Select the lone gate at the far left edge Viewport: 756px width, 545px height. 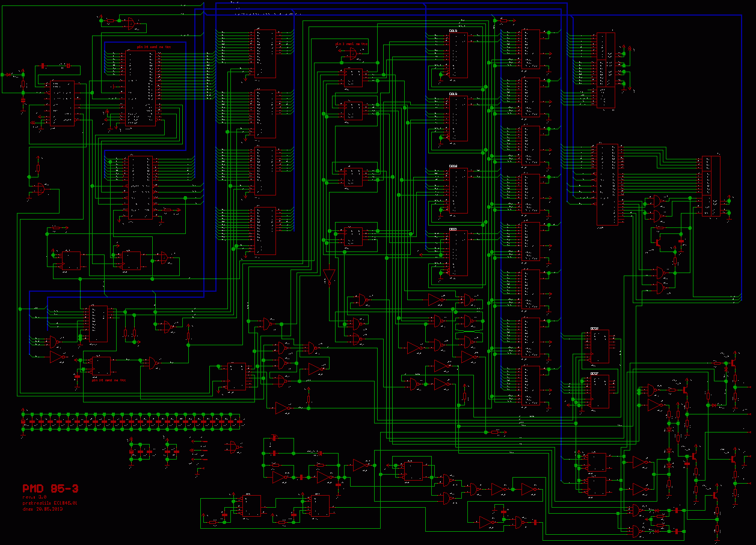(x=40, y=189)
